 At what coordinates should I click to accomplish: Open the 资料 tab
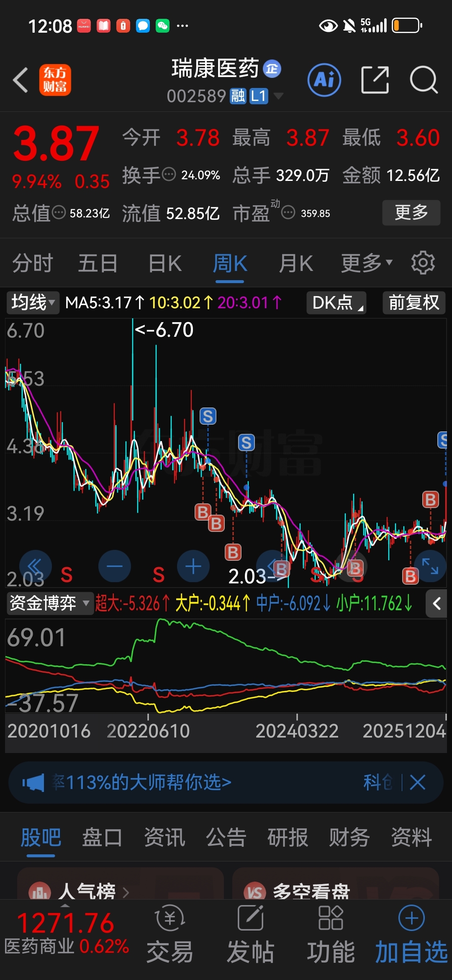pyautogui.click(x=411, y=838)
